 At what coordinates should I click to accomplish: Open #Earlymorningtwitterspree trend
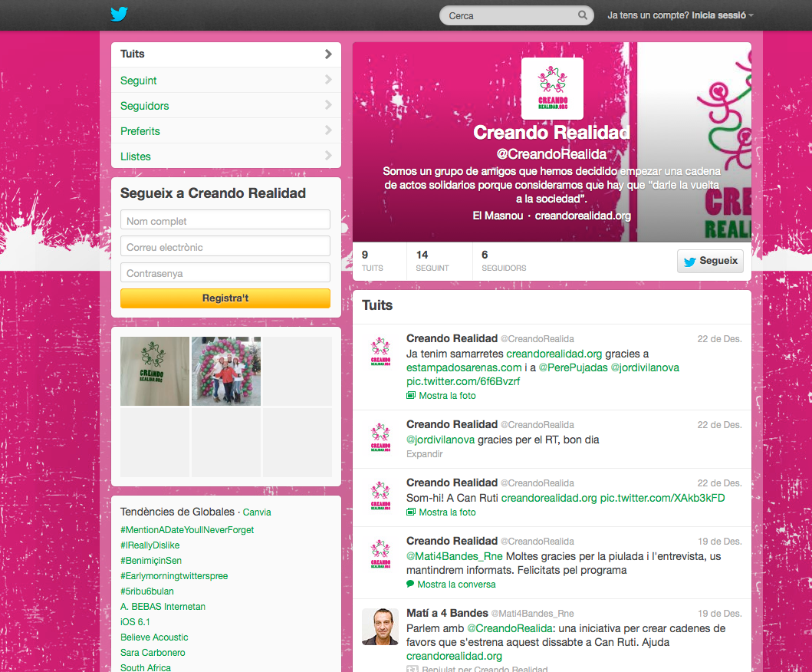tap(174, 575)
